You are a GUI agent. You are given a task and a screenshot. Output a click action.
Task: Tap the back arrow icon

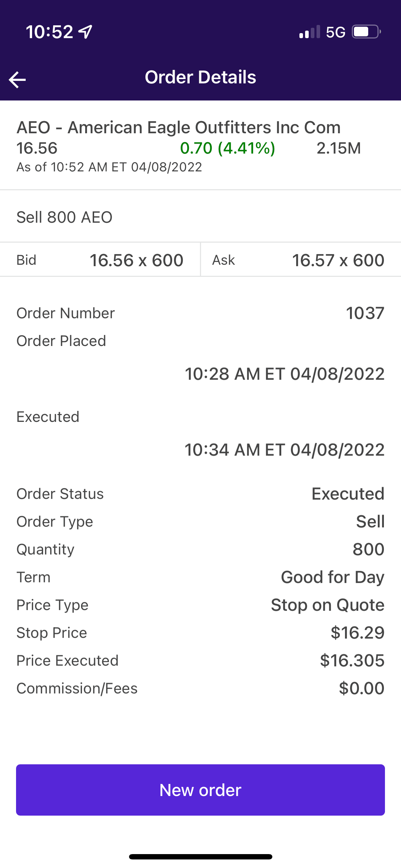tap(17, 79)
